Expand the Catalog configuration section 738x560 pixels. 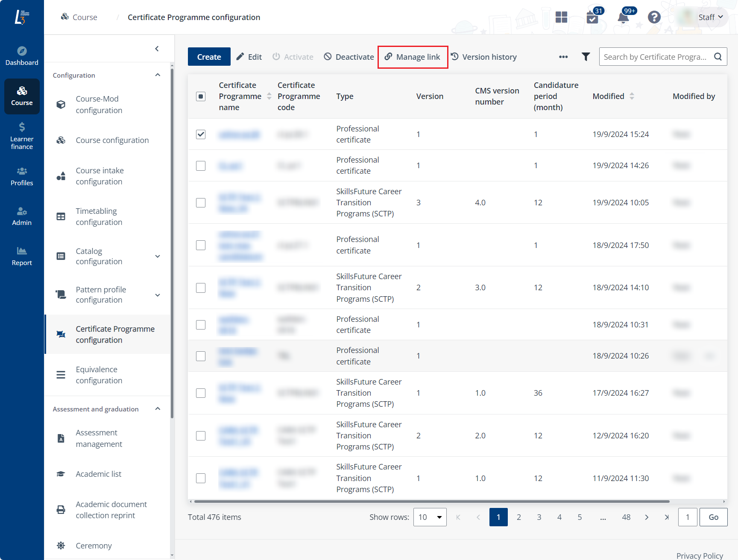click(157, 256)
